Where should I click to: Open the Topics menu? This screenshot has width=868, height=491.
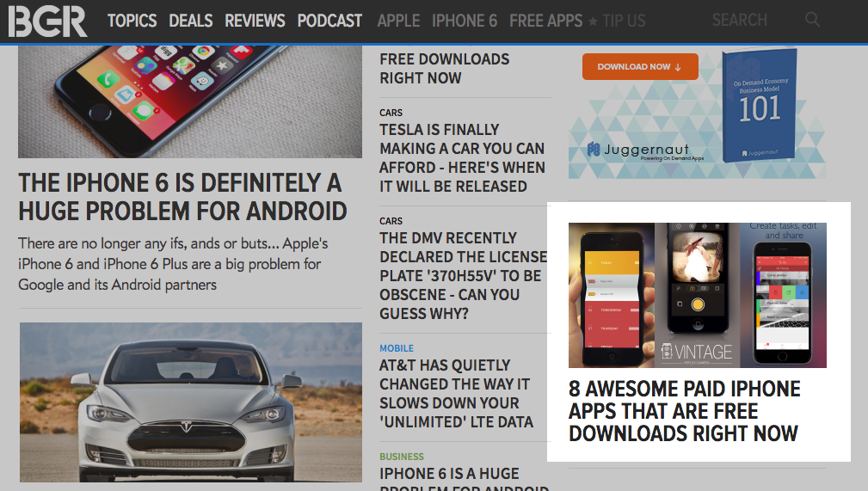coord(132,21)
